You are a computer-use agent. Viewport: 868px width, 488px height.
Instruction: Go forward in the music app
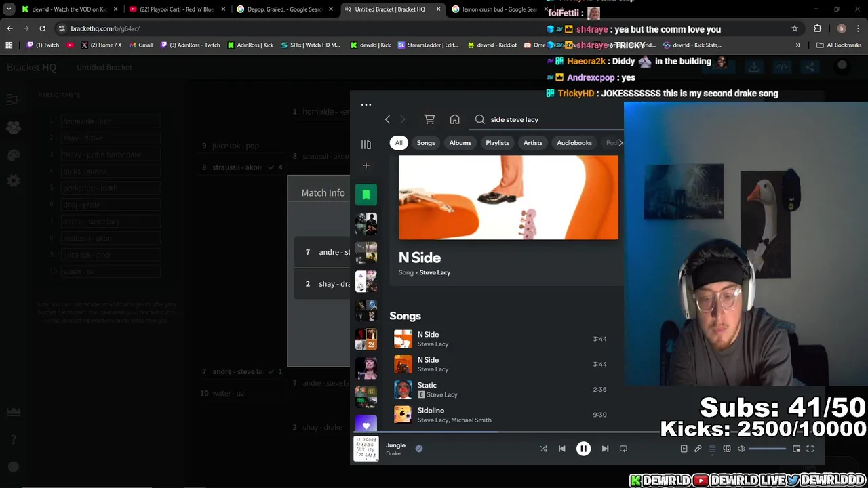click(x=402, y=119)
